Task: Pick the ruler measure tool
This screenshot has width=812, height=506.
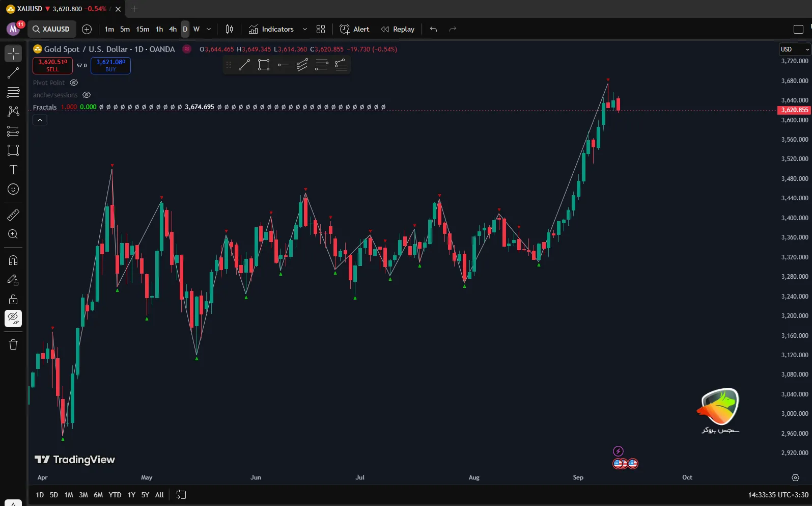Action: click(13, 215)
